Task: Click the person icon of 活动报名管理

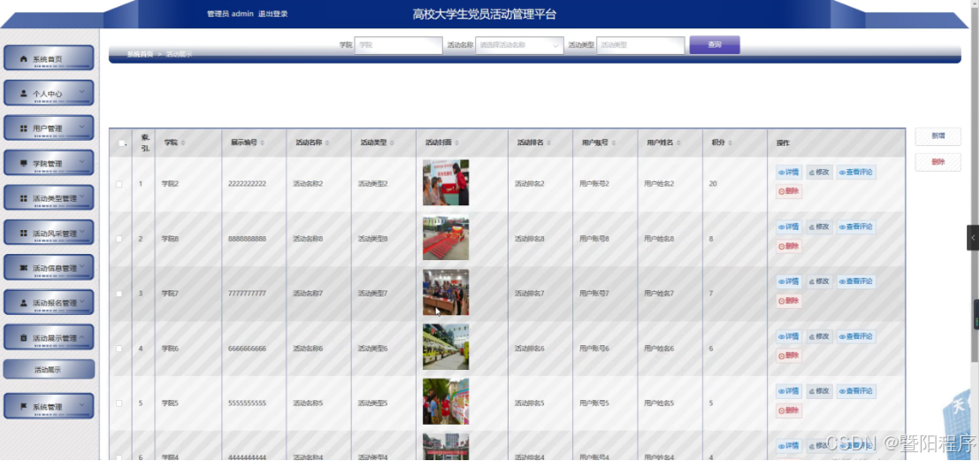Action: [x=24, y=303]
